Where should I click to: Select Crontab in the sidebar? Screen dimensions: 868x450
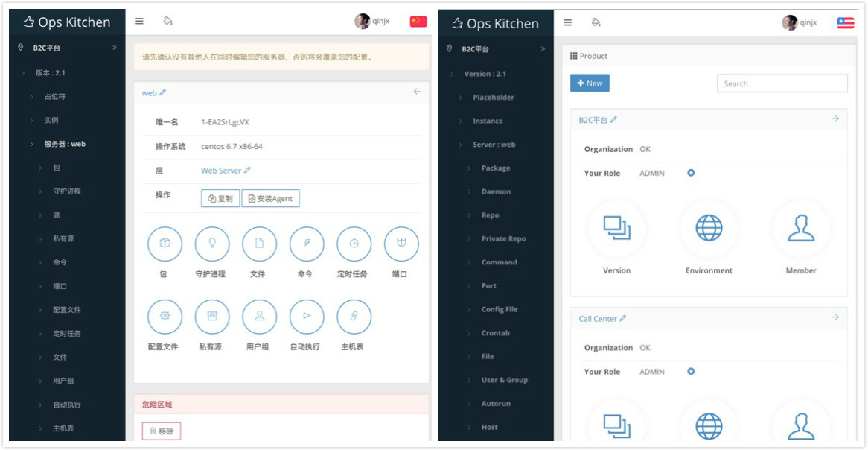496,333
